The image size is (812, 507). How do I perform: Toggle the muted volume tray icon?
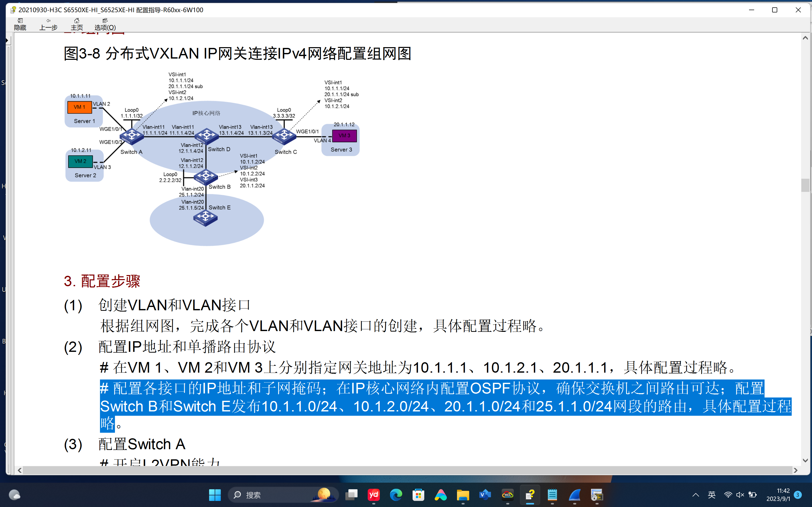740,495
